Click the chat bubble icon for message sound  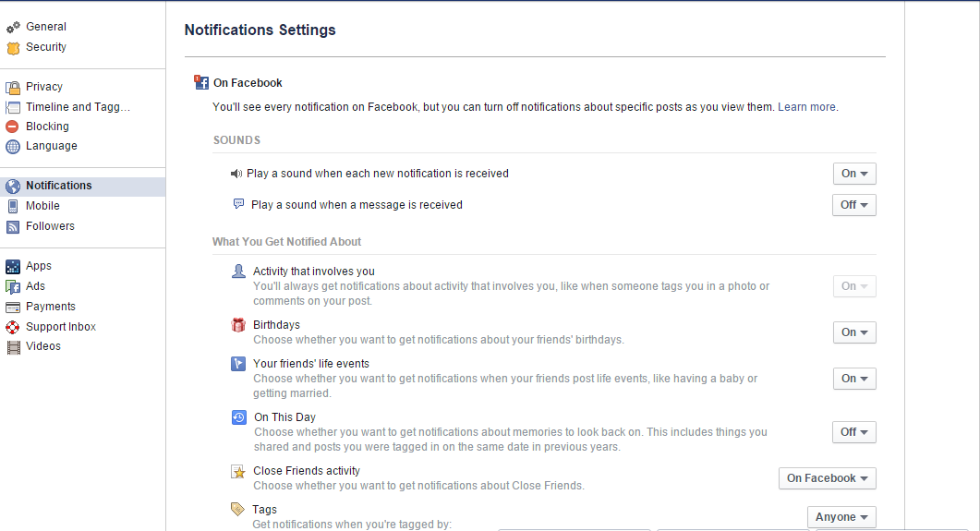238,204
